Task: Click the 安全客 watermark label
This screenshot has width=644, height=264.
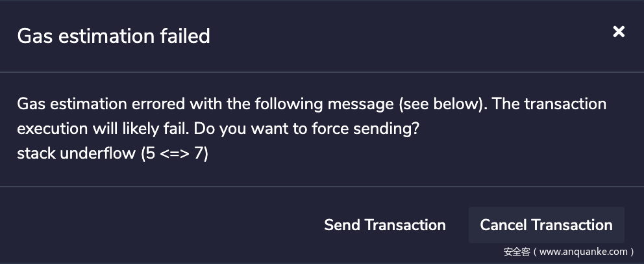Action: (516, 252)
